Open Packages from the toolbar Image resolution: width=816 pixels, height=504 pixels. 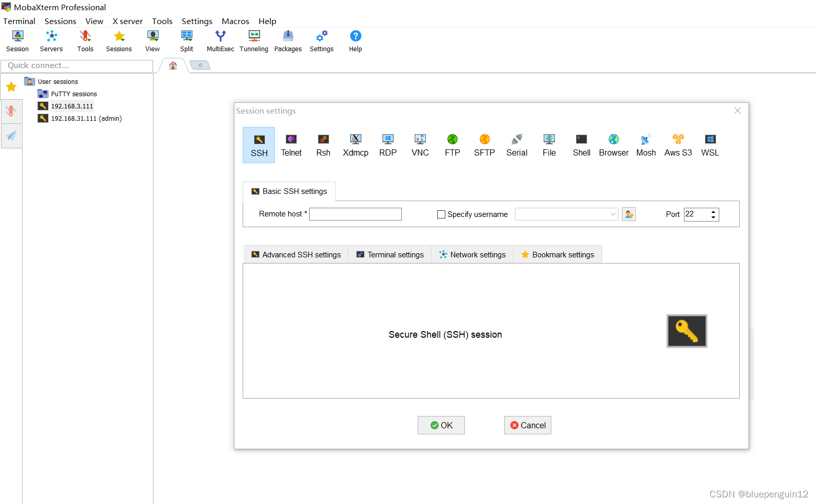[x=288, y=41]
